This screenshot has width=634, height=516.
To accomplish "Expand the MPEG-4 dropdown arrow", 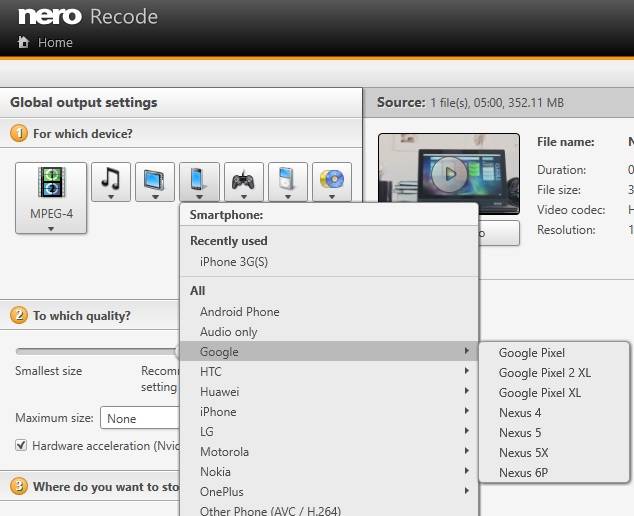I will click(51, 229).
